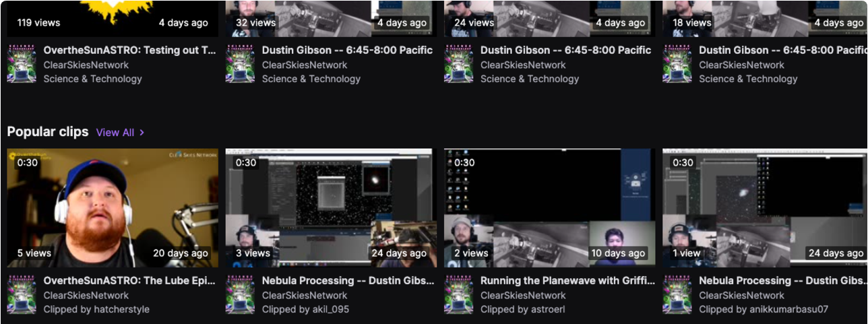Select Science & Technology under OvertheSunASTRO Testing video
Image resolution: width=868 pixels, height=324 pixels.
pos(92,79)
